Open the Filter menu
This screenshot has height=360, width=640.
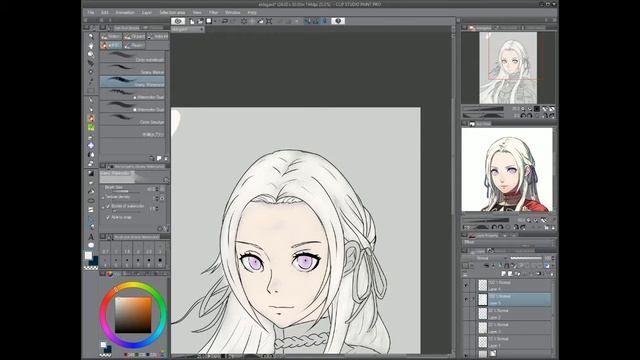point(213,13)
